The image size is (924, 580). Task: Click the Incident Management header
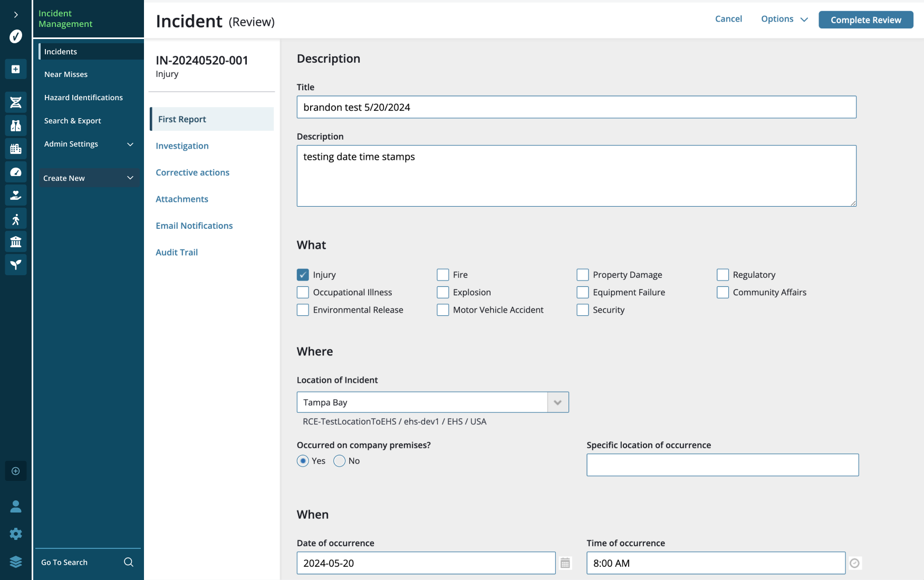pyautogui.click(x=65, y=18)
